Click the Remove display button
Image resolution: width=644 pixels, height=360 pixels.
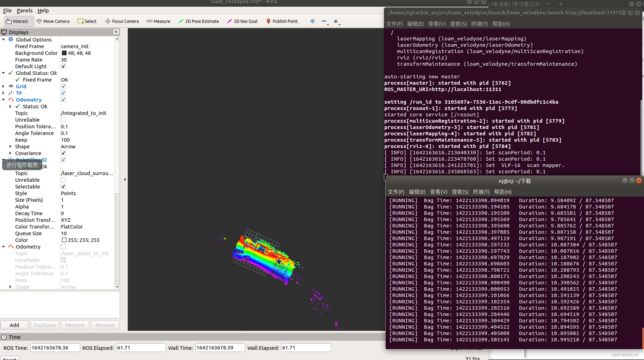[x=75, y=325]
